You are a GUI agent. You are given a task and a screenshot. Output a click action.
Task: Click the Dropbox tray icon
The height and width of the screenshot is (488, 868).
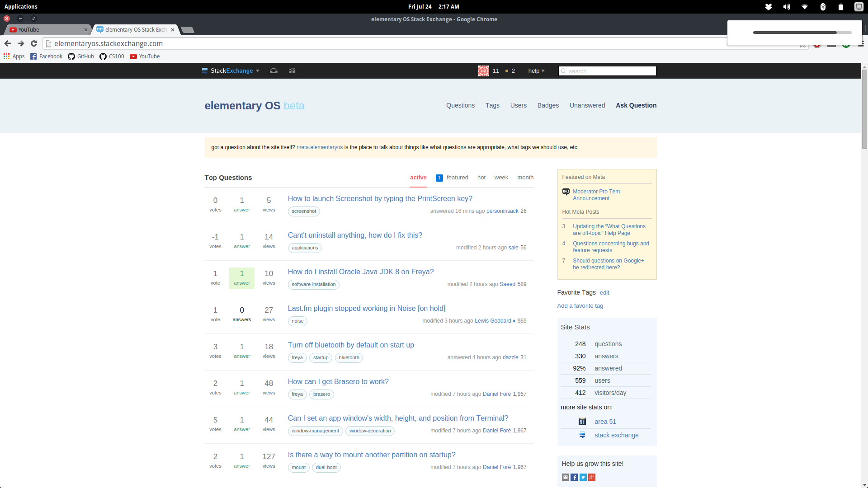click(768, 7)
